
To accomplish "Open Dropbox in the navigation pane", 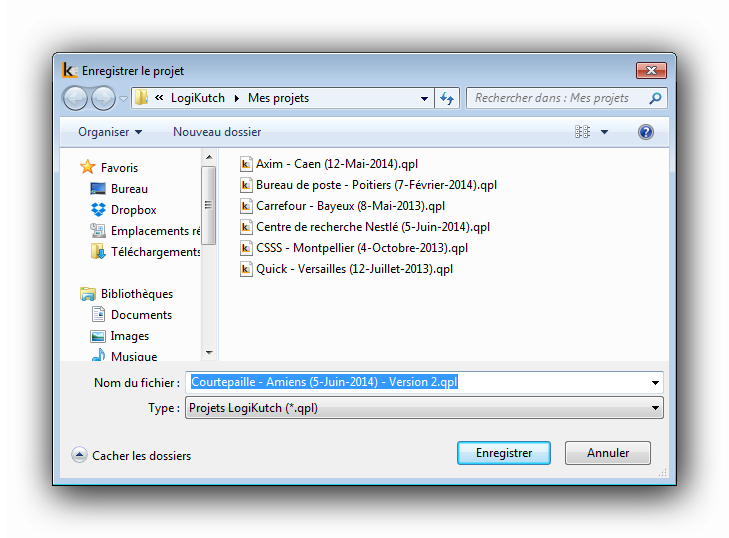I will click(133, 210).
